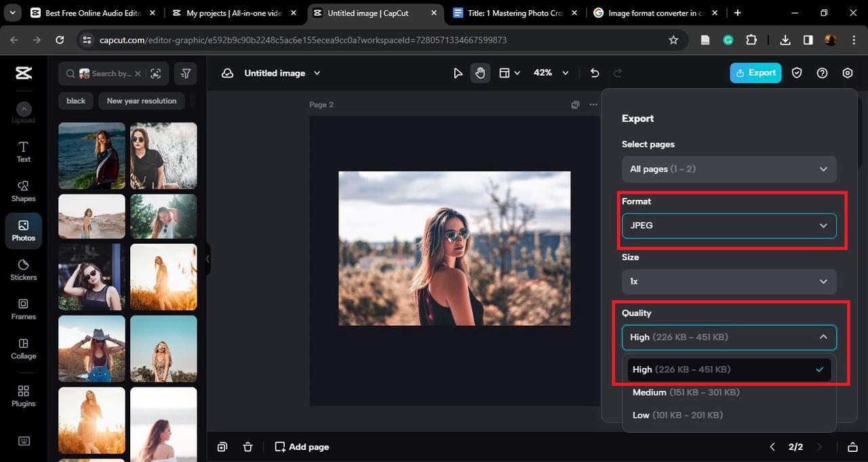868x462 pixels.
Task: Open a new browser tab
Action: (x=738, y=13)
